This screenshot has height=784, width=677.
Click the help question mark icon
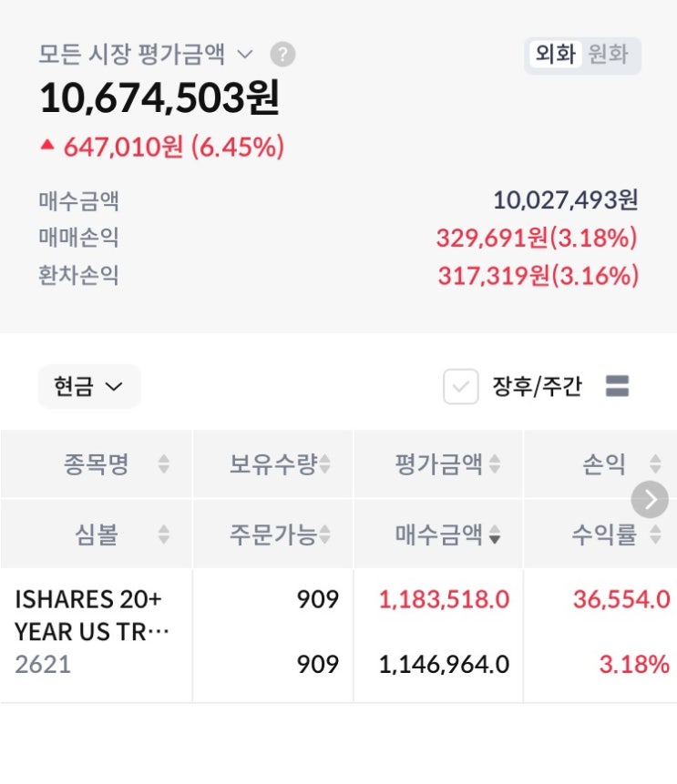coord(282,55)
